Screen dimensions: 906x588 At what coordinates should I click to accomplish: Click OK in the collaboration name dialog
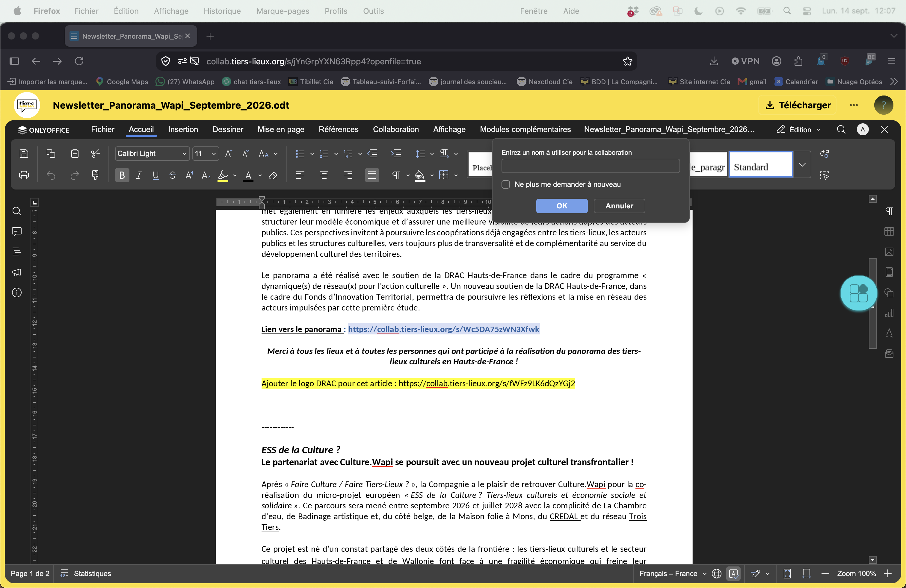coord(561,206)
